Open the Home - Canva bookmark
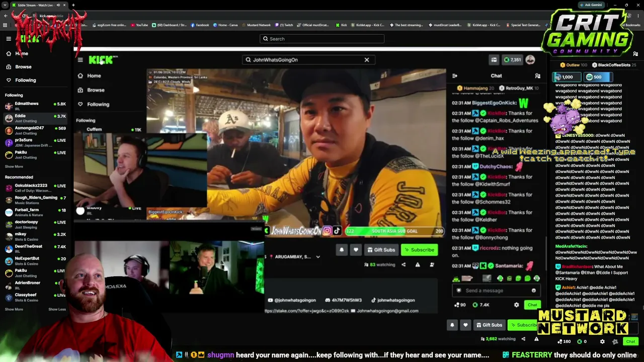This screenshot has width=644, height=362. click(x=225, y=25)
